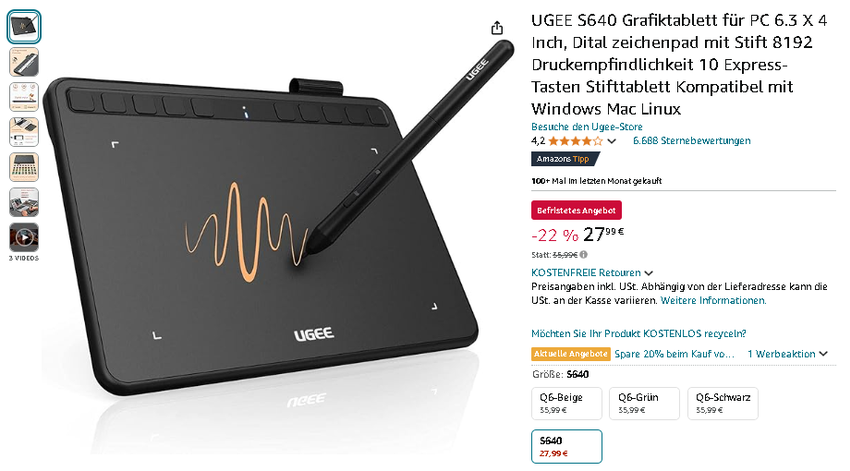Expand KOSTENFREIE Retouren details
Image resolution: width=850 pixels, height=471 pixels.
point(649,273)
